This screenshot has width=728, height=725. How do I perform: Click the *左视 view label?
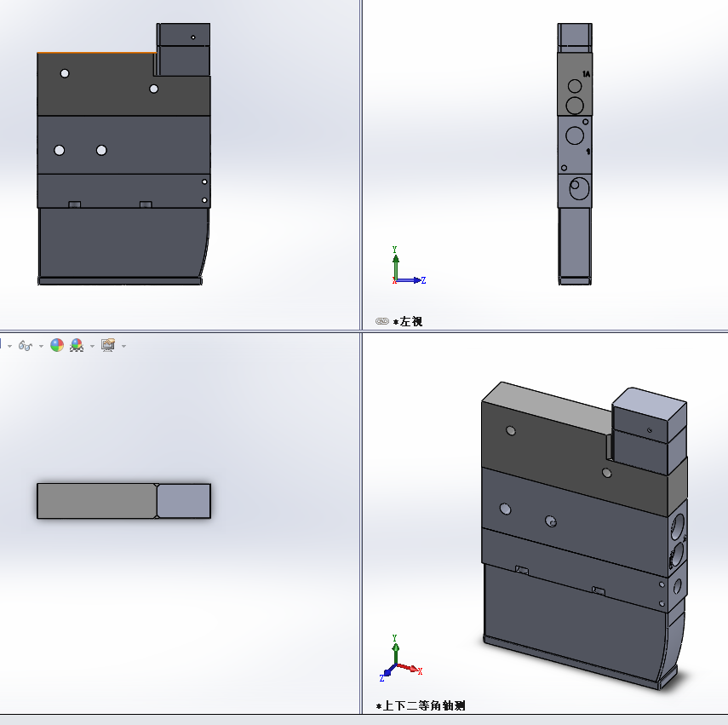tap(408, 321)
